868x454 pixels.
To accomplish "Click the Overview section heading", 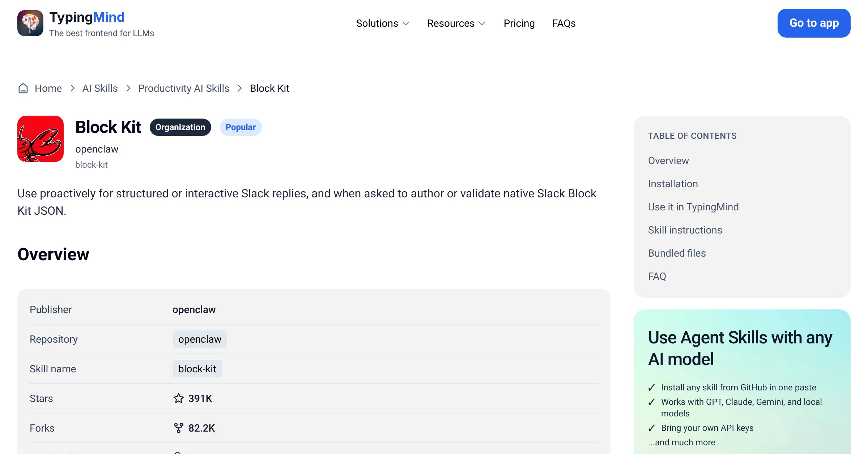I will coord(53,254).
